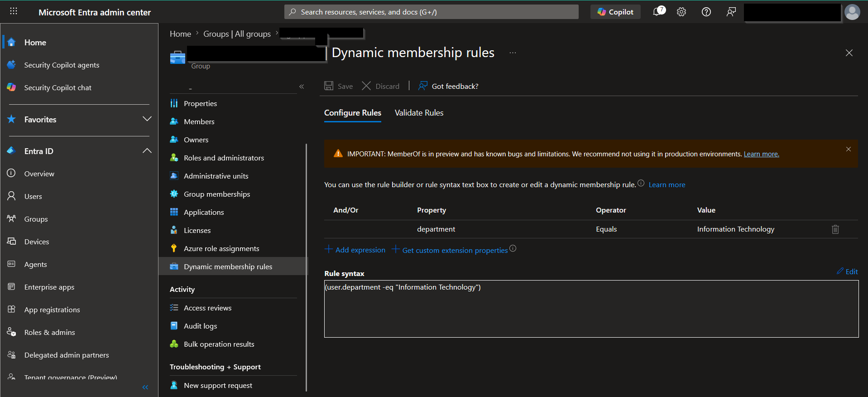Click the rule builder info icon
Viewport: 868px width, 397px height.
point(641,183)
